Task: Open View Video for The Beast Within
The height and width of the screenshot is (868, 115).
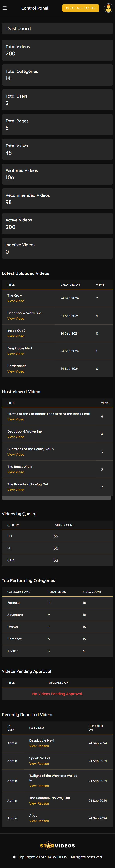Action: [x=16, y=472]
